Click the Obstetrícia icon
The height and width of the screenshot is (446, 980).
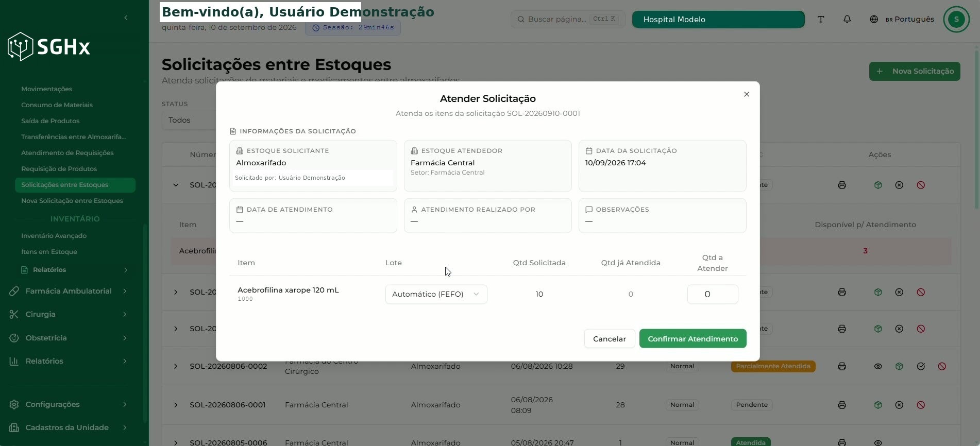point(14,338)
